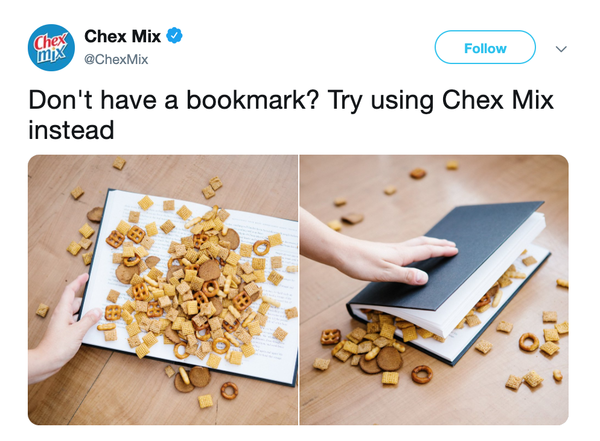Open the Chex Mix display name link
The width and height of the screenshot is (600, 441).
tap(122, 36)
